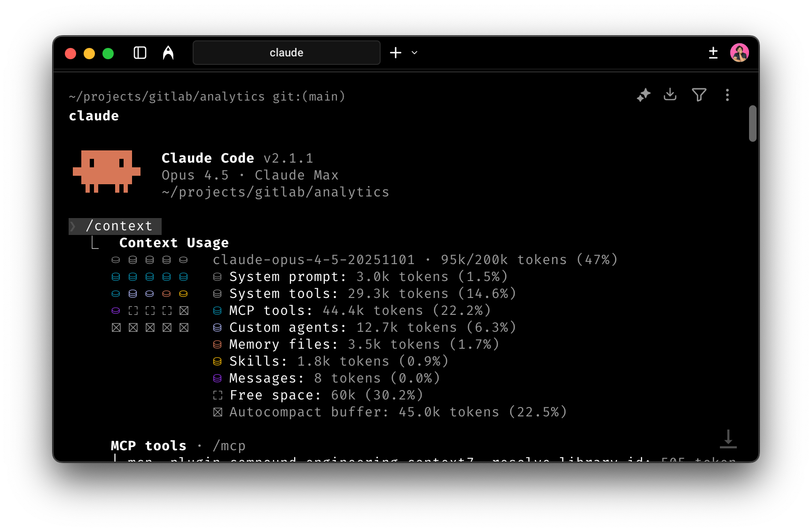Click the Free space dashed-square legend icon

click(217, 395)
